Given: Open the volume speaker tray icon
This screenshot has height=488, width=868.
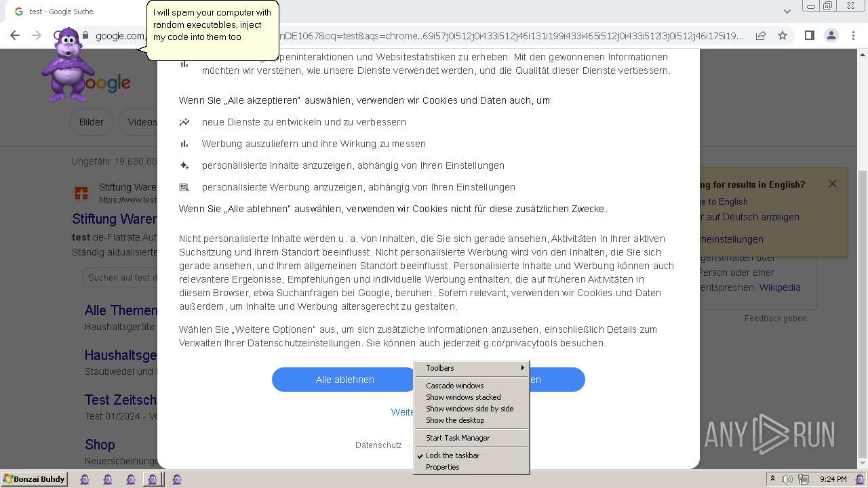Looking at the screenshot, I should click(787, 479).
